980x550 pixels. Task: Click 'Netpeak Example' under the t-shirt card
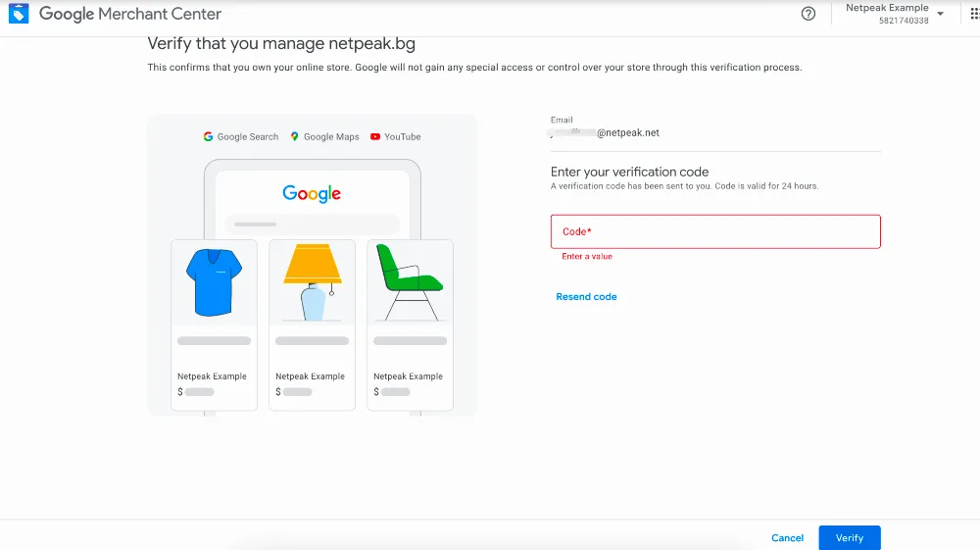[x=212, y=376]
